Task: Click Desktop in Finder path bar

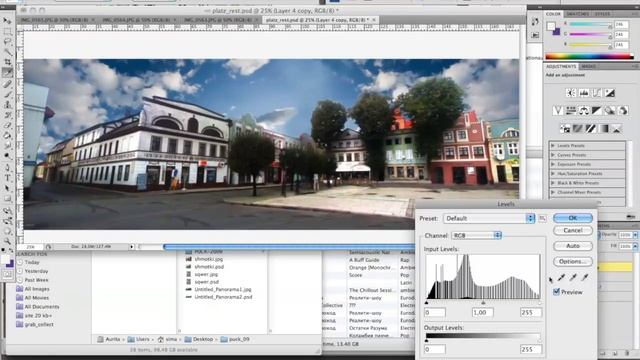Action: pyautogui.click(x=199, y=339)
